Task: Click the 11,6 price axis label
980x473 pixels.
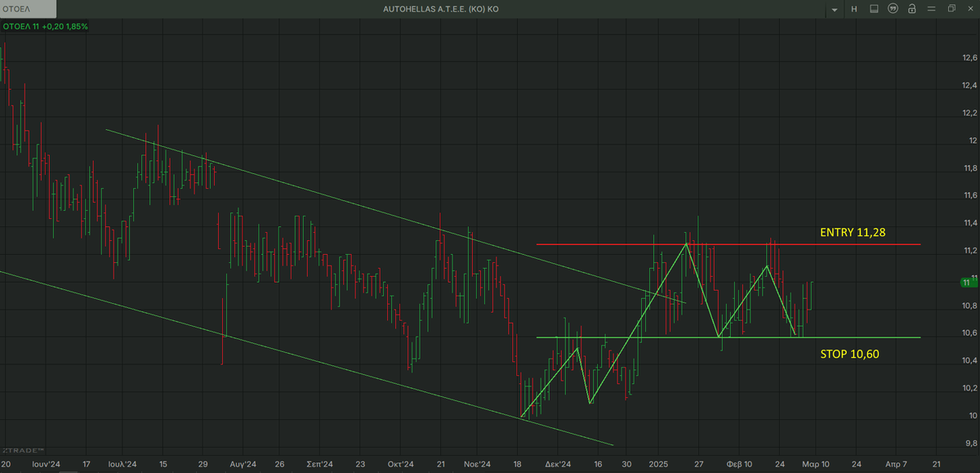Action: [970, 196]
